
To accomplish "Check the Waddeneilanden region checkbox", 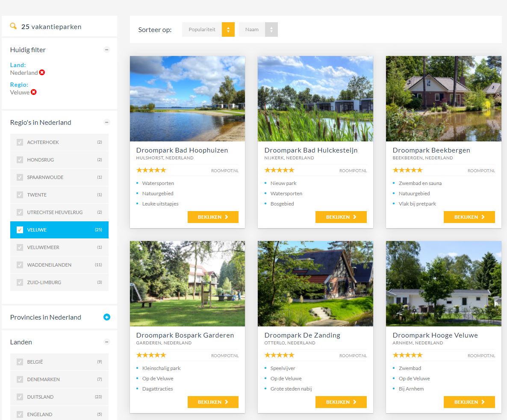I will [20, 265].
